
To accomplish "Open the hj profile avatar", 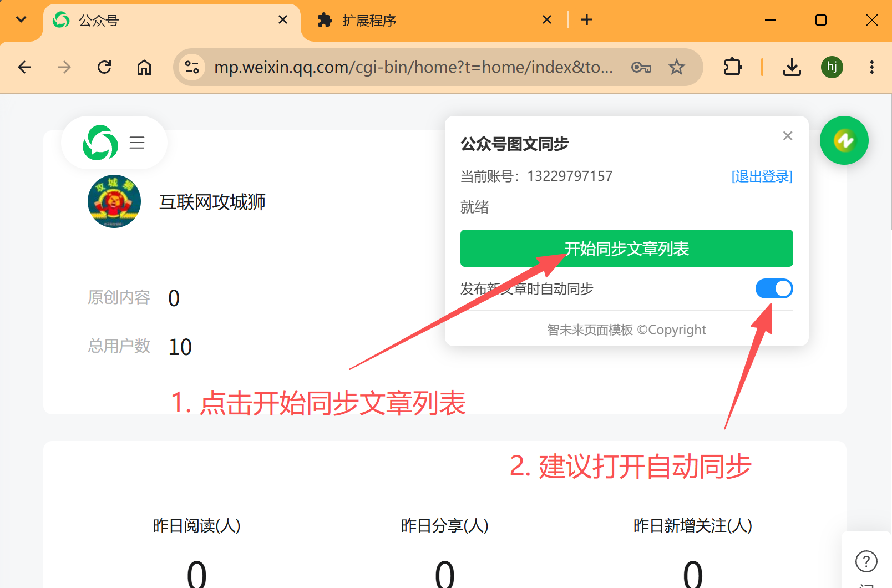I will [x=832, y=67].
